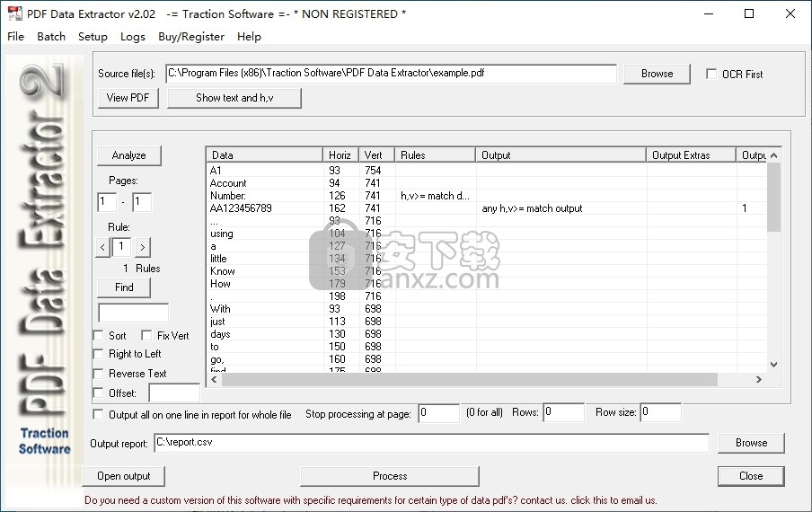Go to the next rule with the right arrow

click(x=143, y=247)
